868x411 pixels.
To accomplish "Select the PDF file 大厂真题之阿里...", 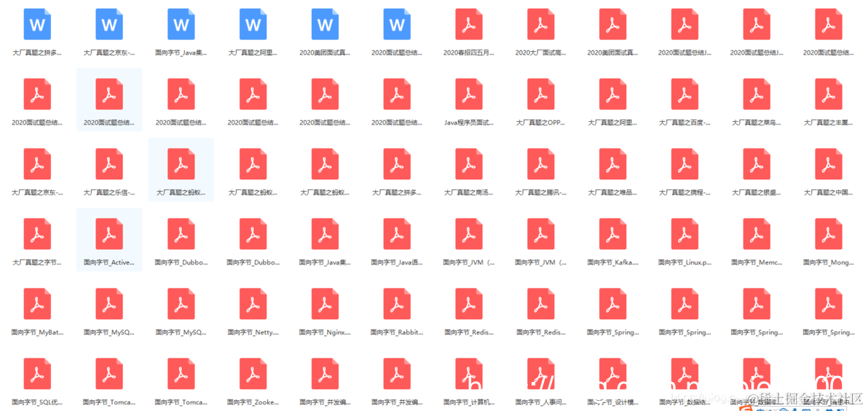I will click(613, 94).
